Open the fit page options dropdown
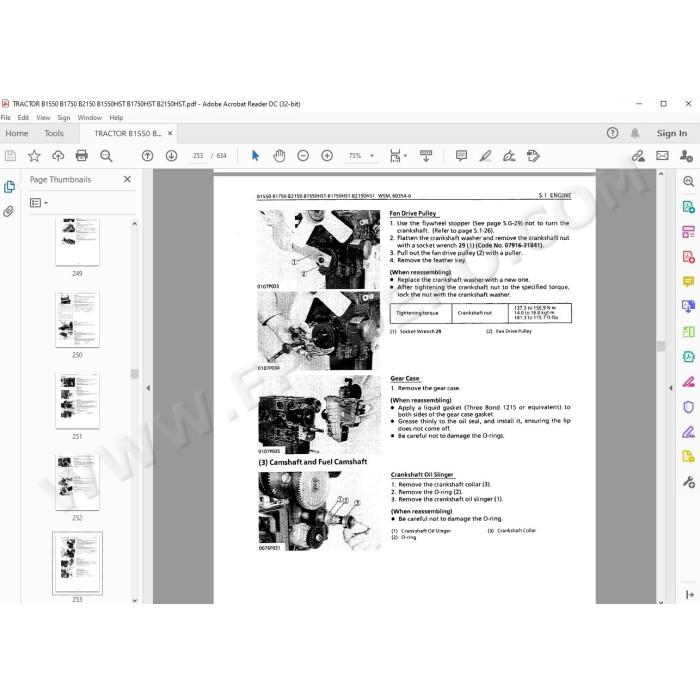This screenshot has width=700, height=700. [x=398, y=156]
